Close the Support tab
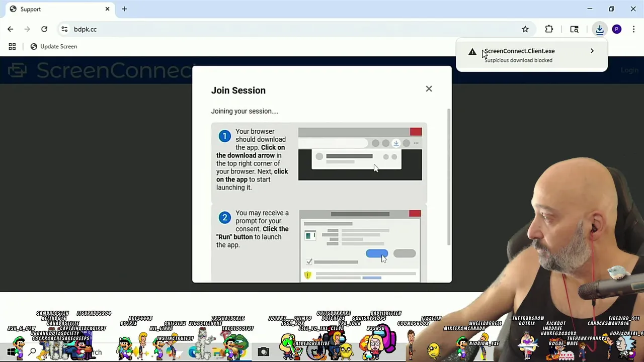The image size is (644, 362). 107,9
